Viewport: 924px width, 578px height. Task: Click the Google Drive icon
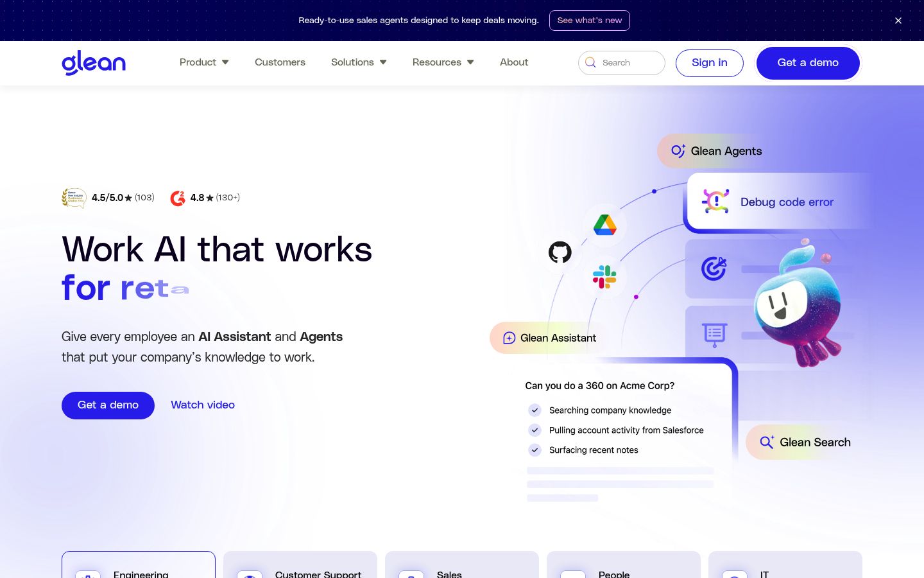605,225
